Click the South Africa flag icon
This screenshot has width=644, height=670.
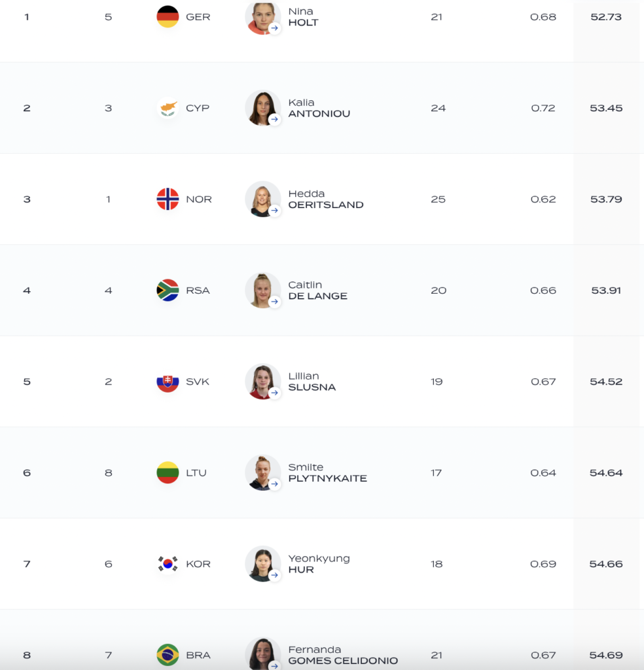click(168, 291)
